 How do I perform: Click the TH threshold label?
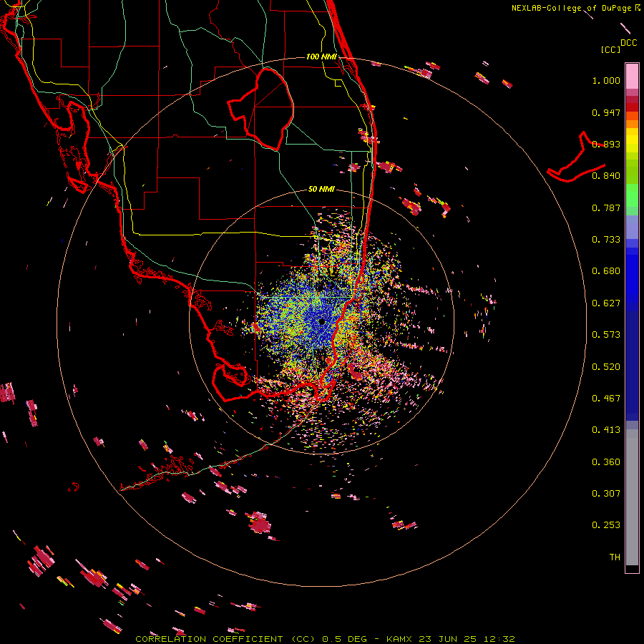[615, 557]
